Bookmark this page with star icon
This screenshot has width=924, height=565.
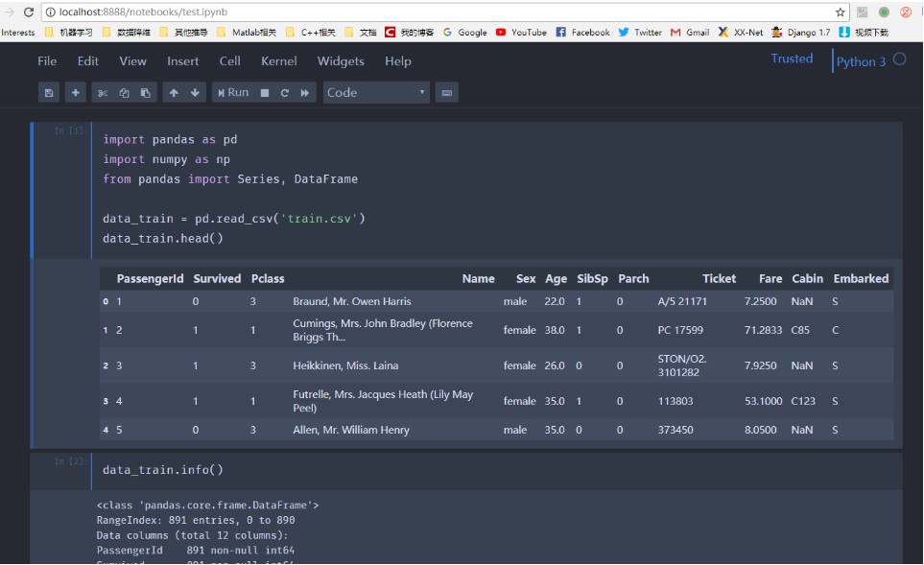[x=841, y=12]
